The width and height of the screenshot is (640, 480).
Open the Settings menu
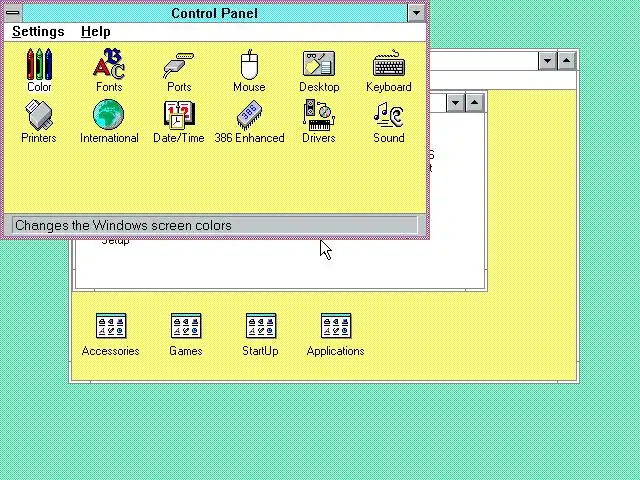click(38, 31)
